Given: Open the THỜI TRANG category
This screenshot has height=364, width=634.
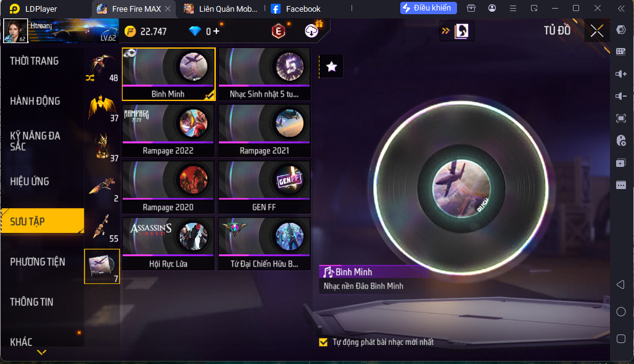Looking at the screenshot, I should [x=35, y=61].
